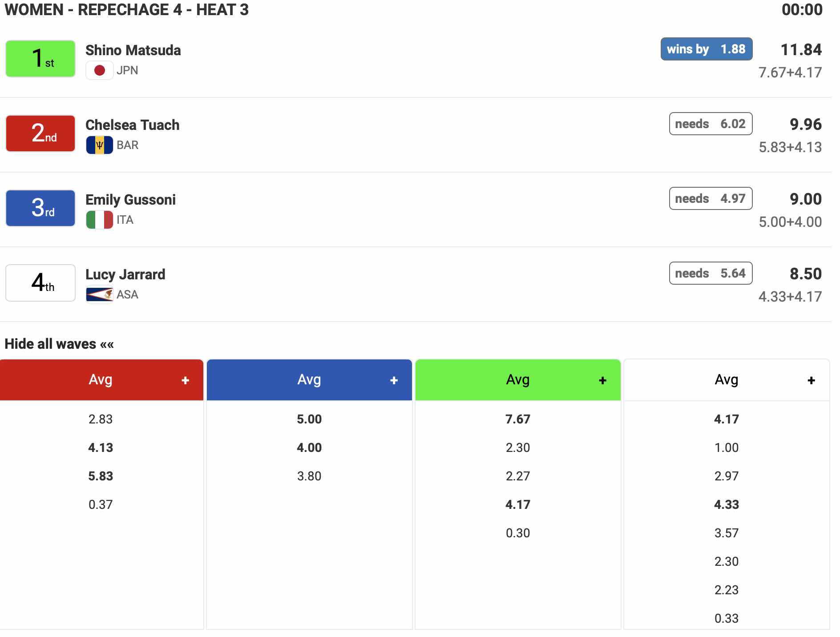Click the white 4th place badge
The width and height of the screenshot is (840, 637).
point(40,283)
